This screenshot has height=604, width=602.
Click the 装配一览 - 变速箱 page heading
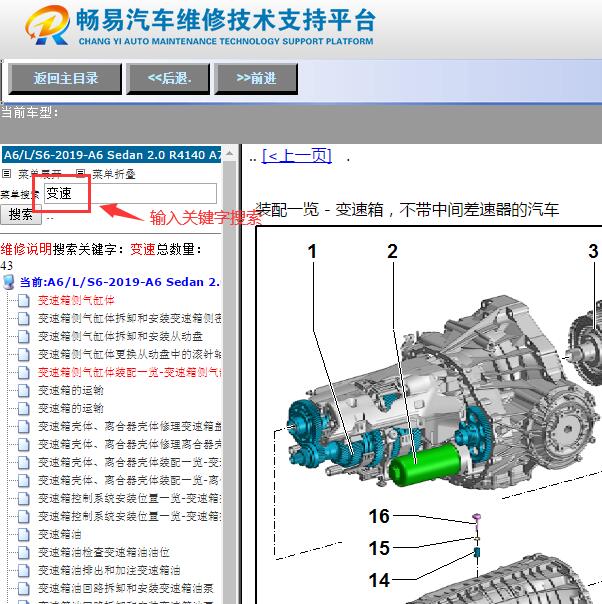[x=407, y=210]
